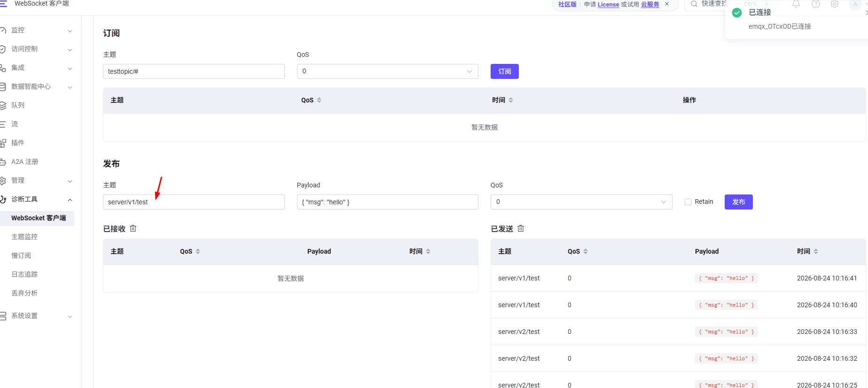Screen dimensions: 868x388
Task: Click the 队列 layers icon in sidebar
Action: [3, 105]
